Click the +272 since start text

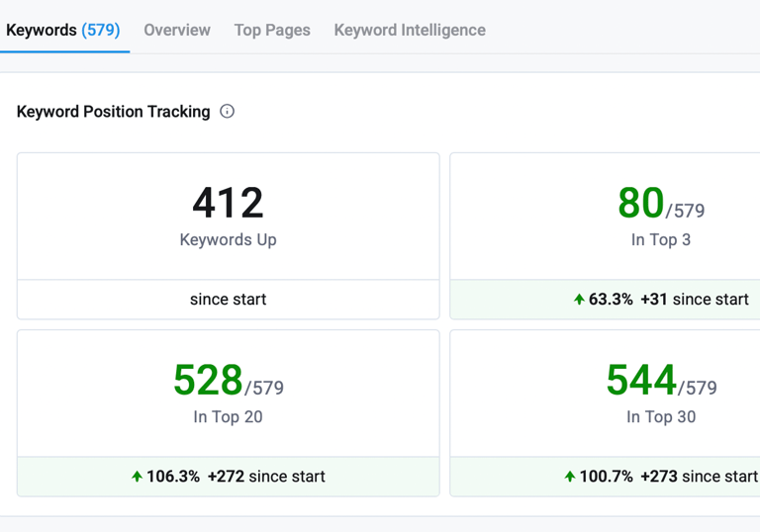(x=266, y=477)
